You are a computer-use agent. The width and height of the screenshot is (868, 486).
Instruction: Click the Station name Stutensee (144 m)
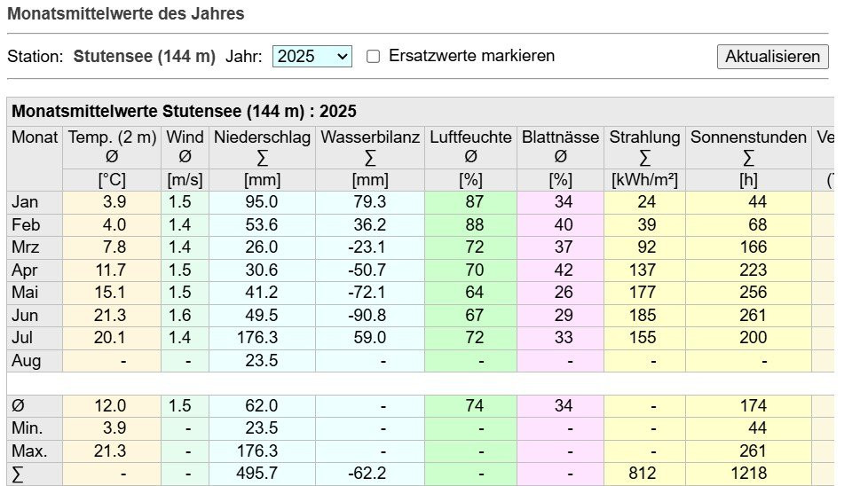click(145, 56)
